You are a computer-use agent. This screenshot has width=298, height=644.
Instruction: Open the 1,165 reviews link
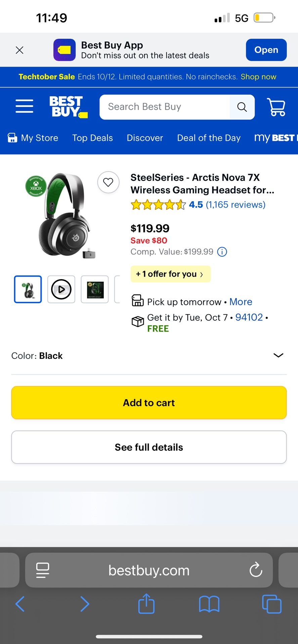pos(236,205)
